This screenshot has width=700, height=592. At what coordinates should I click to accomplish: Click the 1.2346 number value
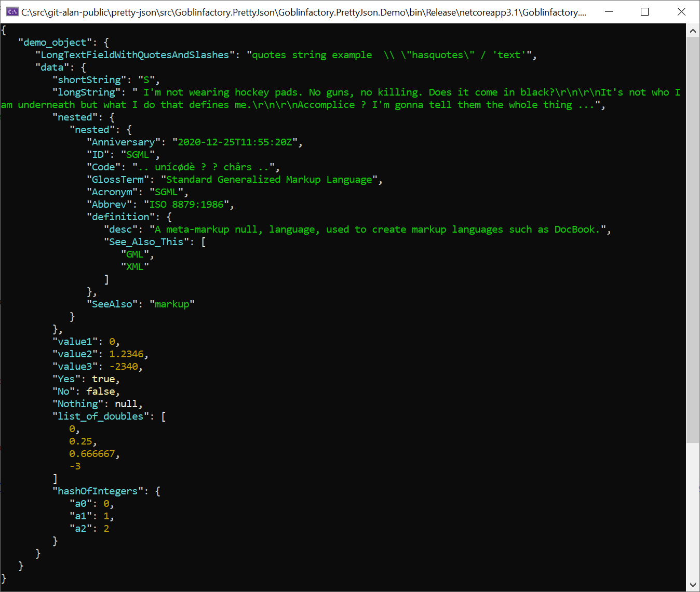click(126, 354)
